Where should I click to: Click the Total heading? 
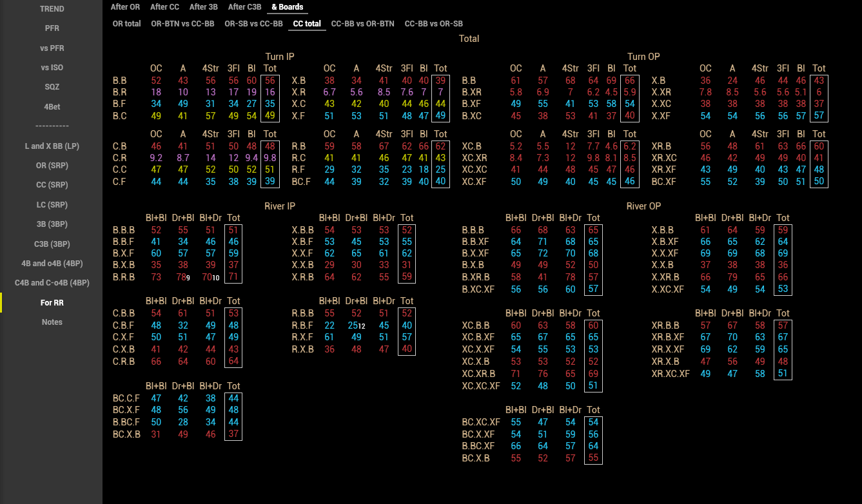coord(469,39)
